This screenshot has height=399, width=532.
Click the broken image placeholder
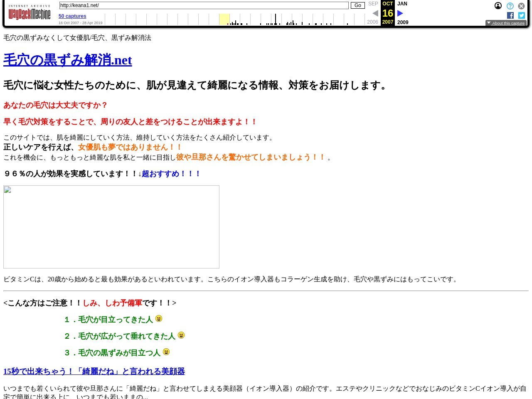(x=111, y=227)
